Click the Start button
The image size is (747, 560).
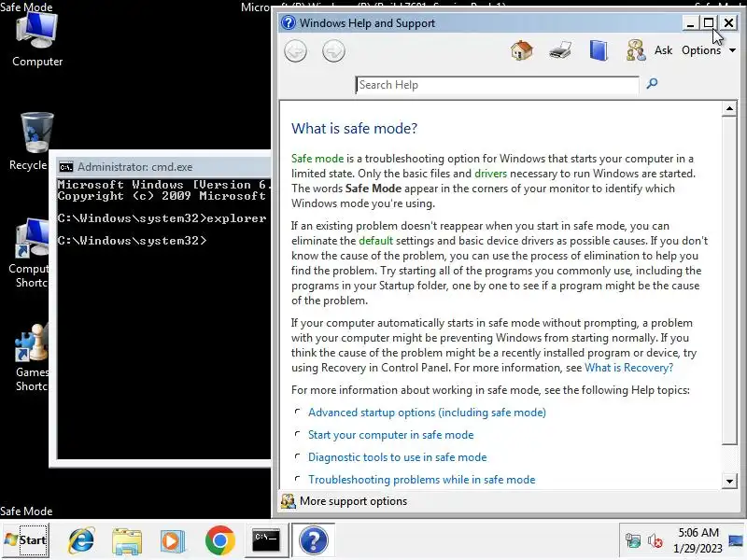26,540
